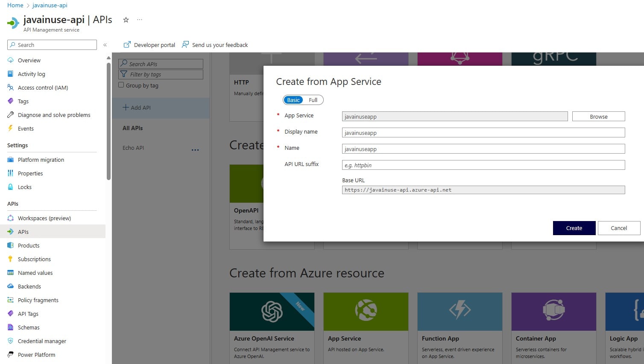Click the javainuse-api breadcrumb link

coord(50,6)
